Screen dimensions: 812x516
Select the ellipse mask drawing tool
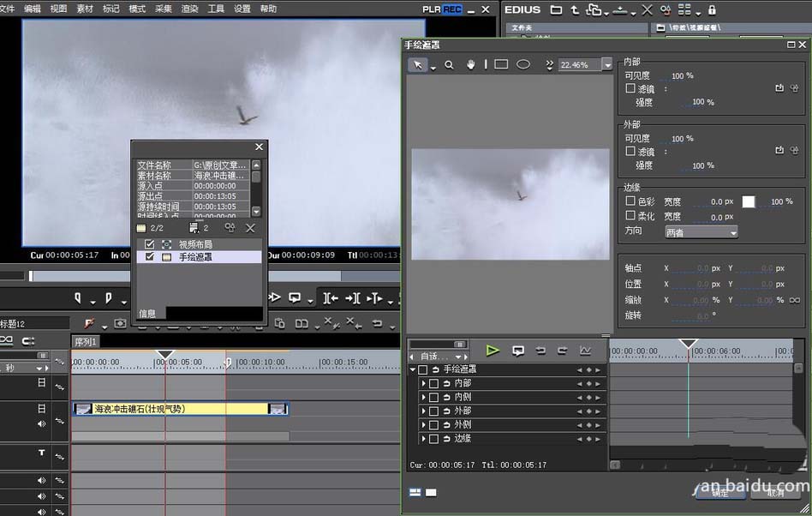click(x=523, y=64)
